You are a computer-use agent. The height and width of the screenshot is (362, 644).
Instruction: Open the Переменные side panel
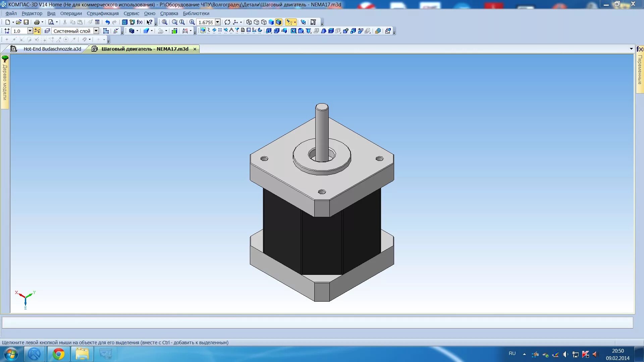pyautogui.click(x=640, y=70)
